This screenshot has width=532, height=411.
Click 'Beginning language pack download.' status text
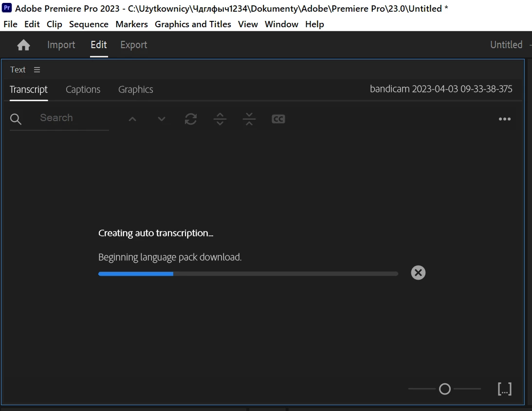point(170,257)
